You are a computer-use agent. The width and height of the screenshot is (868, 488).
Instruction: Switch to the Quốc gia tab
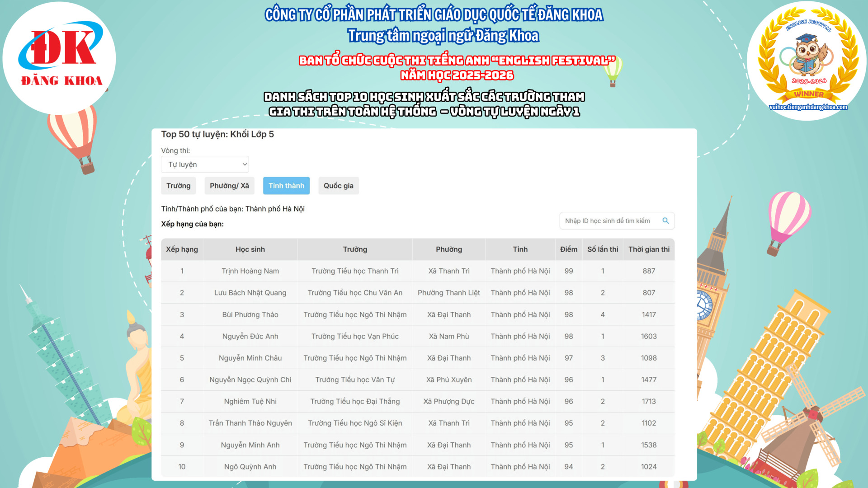[338, 186]
